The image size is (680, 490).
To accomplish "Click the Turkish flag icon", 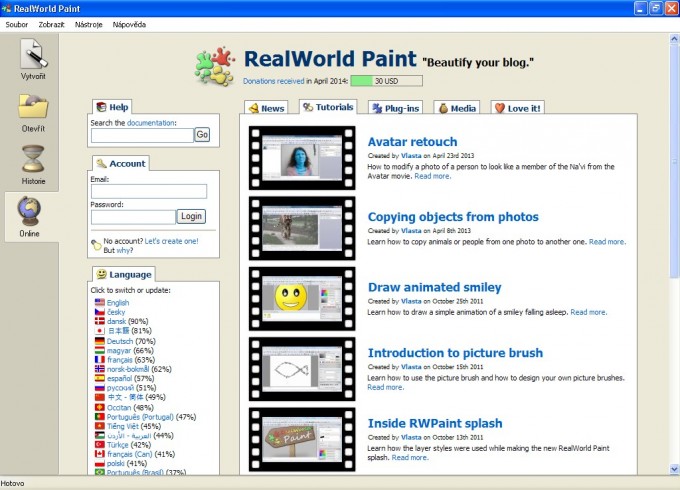I will click(x=100, y=444).
